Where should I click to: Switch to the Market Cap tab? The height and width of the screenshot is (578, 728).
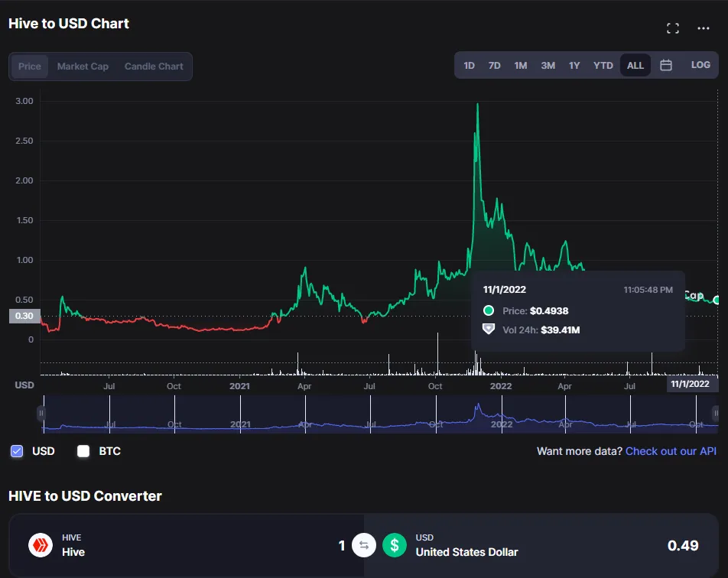point(83,67)
